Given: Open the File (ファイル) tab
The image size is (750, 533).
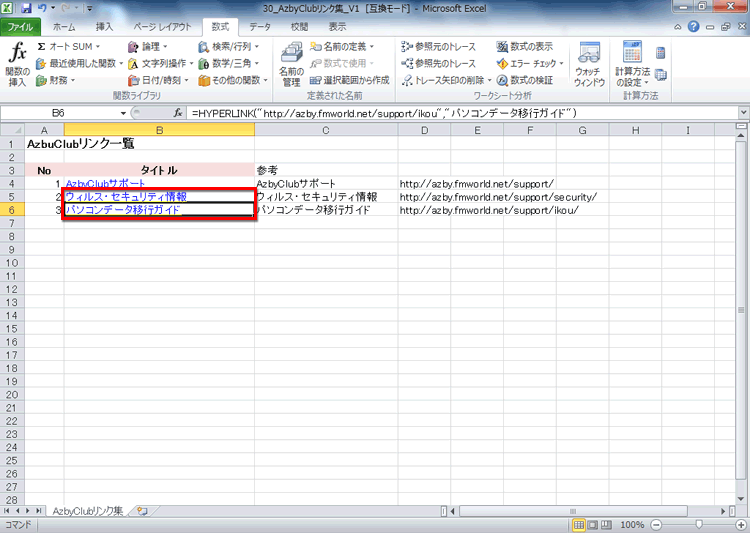Looking at the screenshot, I should pyautogui.click(x=20, y=27).
